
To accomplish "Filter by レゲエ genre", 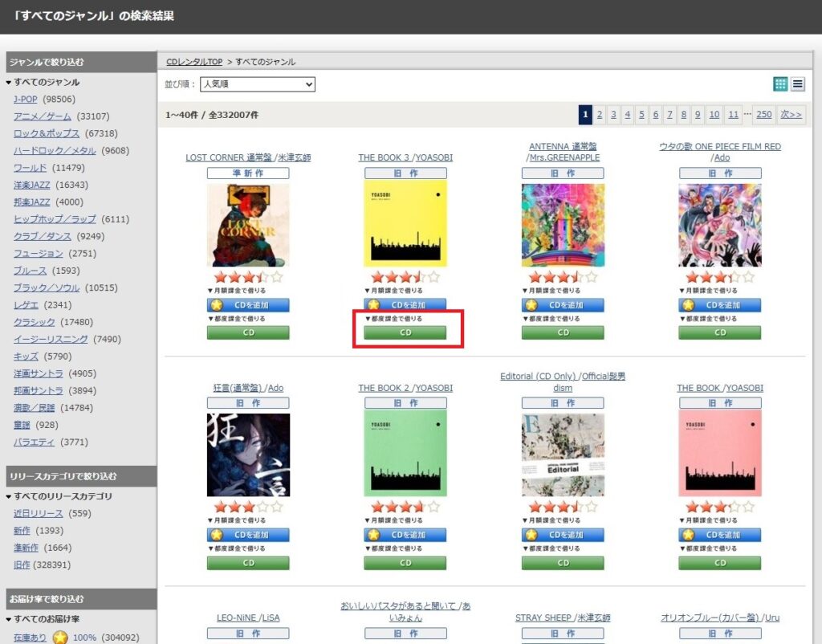I will (26, 304).
